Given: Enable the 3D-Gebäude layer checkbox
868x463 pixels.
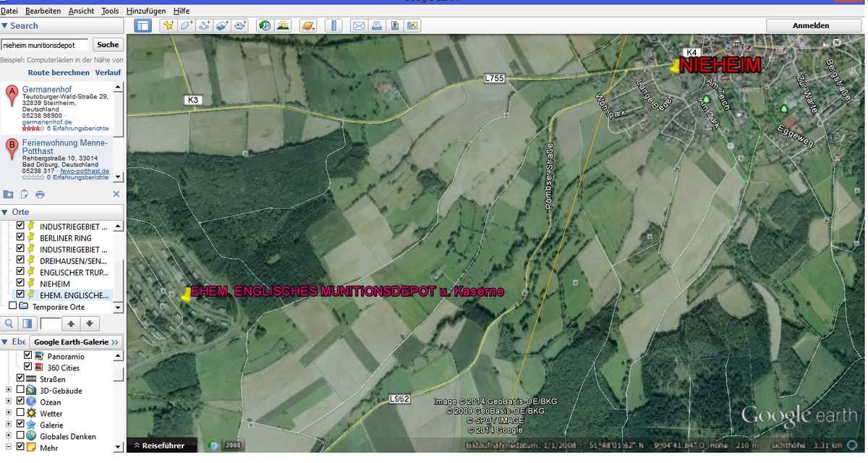Looking at the screenshot, I should 20,391.
